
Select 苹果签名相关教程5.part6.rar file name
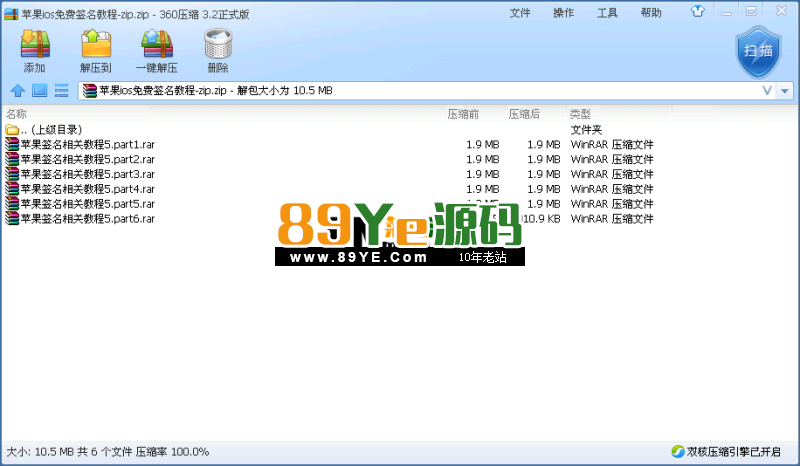click(88, 218)
